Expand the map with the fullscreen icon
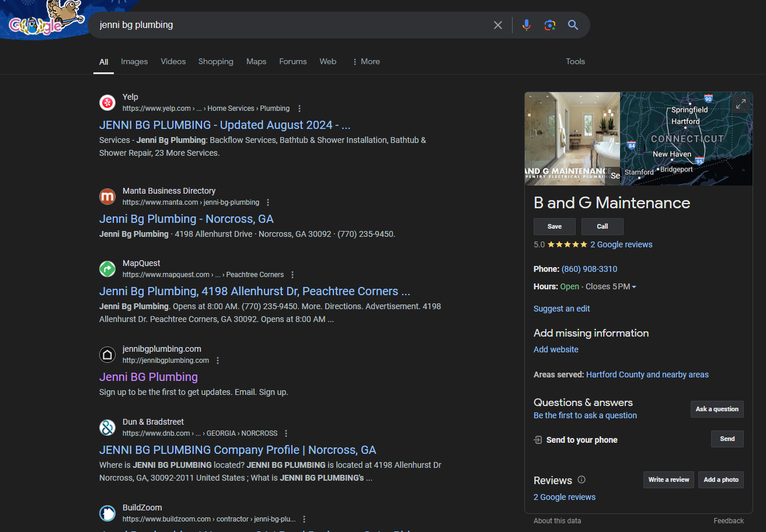Viewport: 766px width, 532px height. (741, 104)
